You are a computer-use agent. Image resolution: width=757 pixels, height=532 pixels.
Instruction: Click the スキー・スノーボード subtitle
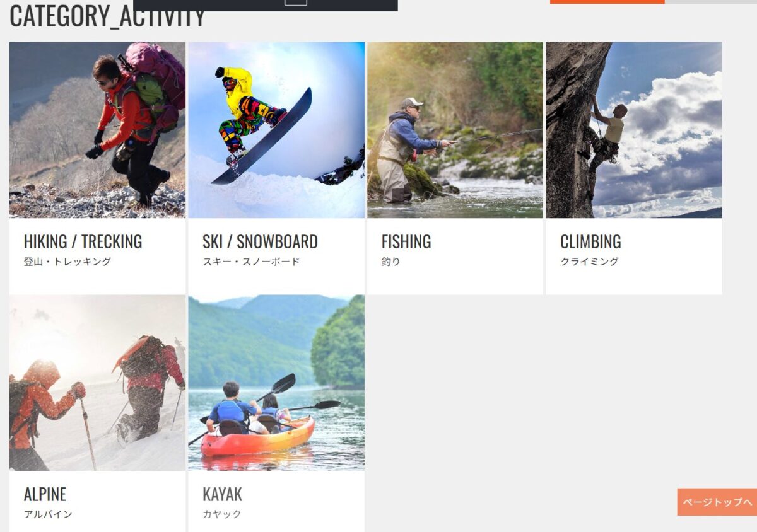click(251, 262)
